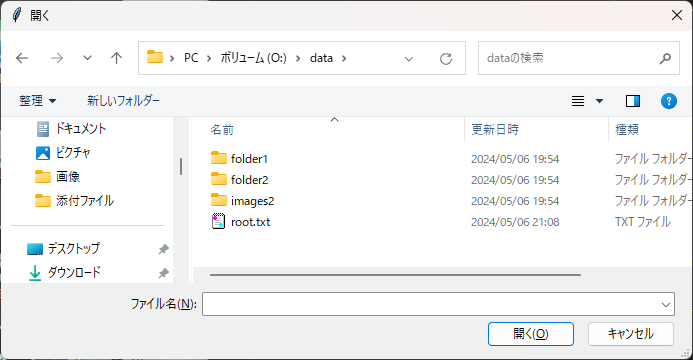Image resolution: width=693 pixels, height=360 pixels.
Task: Create folder via 新しいフォルダー
Action: click(123, 101)
